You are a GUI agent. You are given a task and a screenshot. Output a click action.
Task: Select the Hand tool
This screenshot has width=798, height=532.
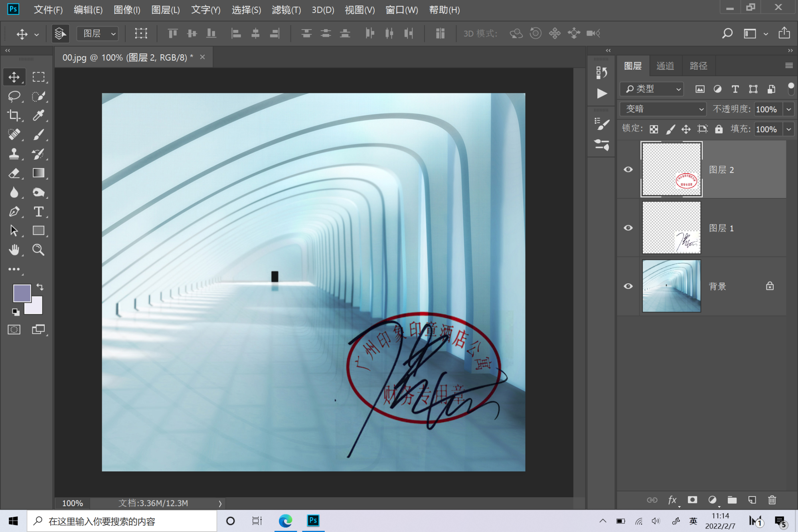pyautogui.click(x=14, y=250)
